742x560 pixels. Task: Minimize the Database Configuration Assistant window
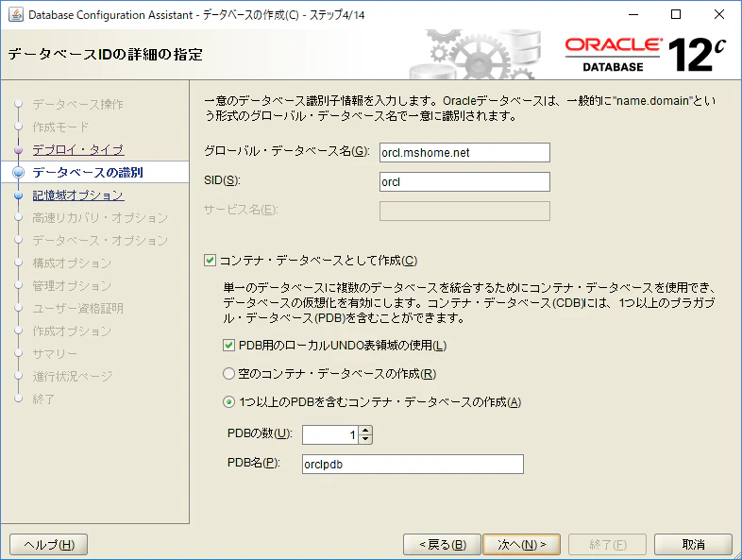pyautogui.click(x=633, y=15)
